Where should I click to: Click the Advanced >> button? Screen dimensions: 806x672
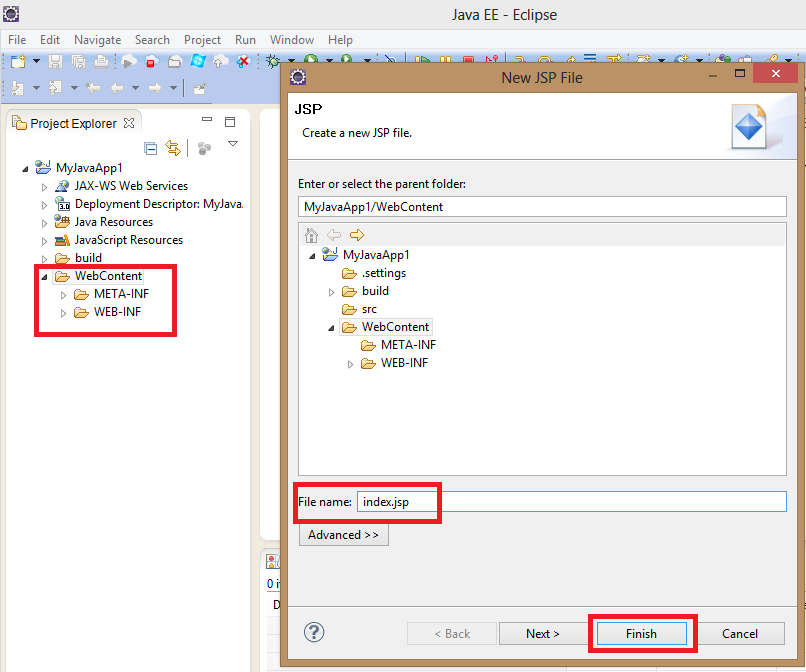coord(343,535)
